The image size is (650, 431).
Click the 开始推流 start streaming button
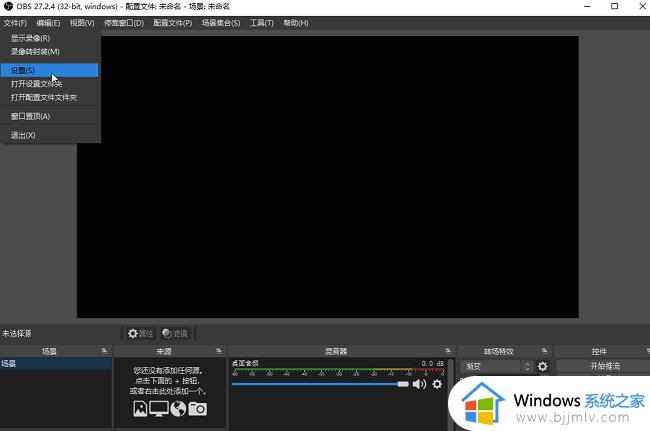[x=604, y=366]
